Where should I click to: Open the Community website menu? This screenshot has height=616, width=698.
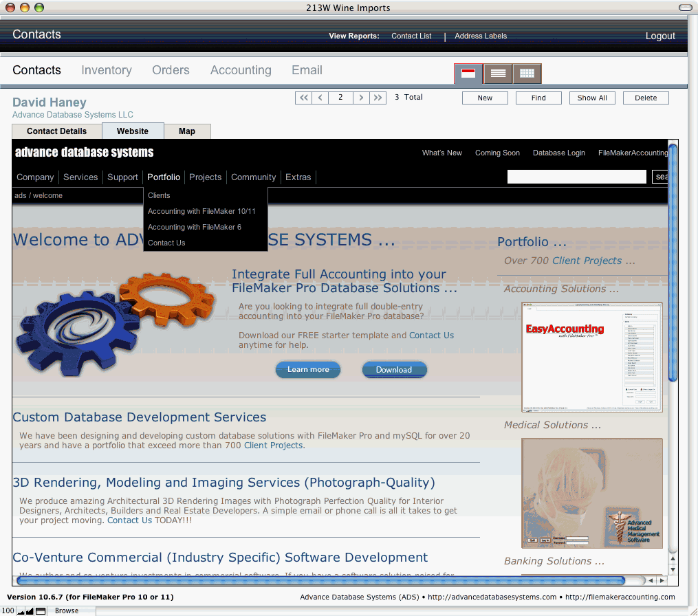253,177
